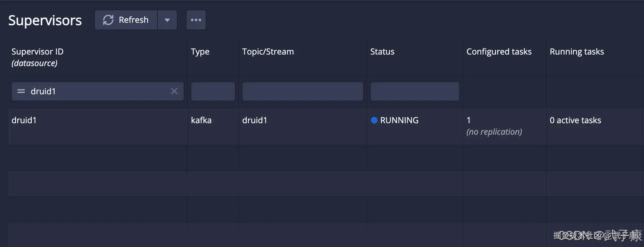Image resolution: width=644 pixels, height=247 pixels.
Task: Click the equals filter mode icon
Action: (21, 91)
